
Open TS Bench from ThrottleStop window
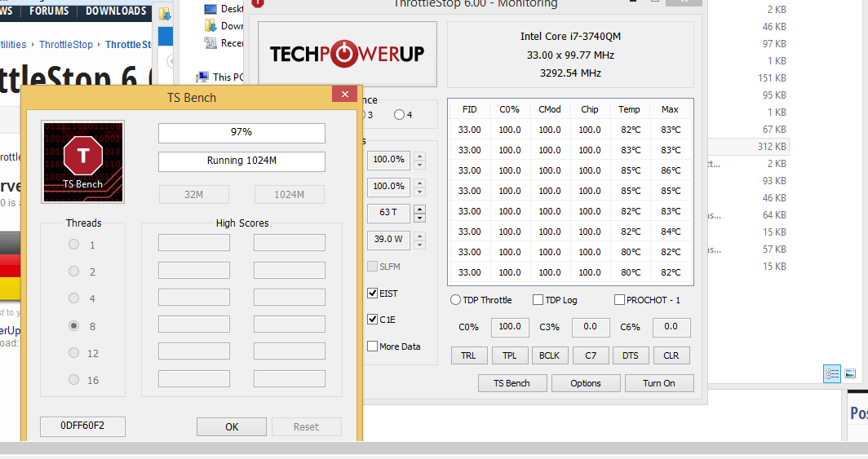[512, 383]
